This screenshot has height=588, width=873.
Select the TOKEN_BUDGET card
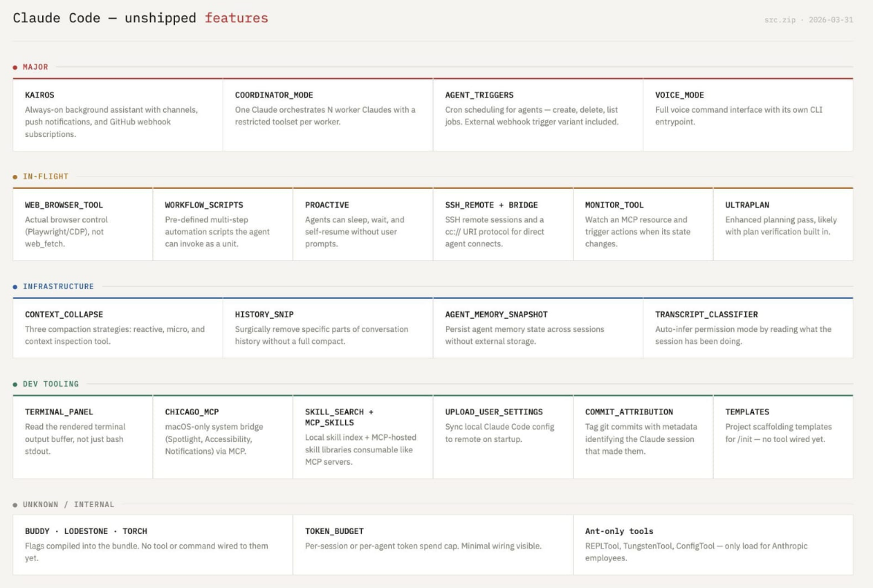click(432, 544)
